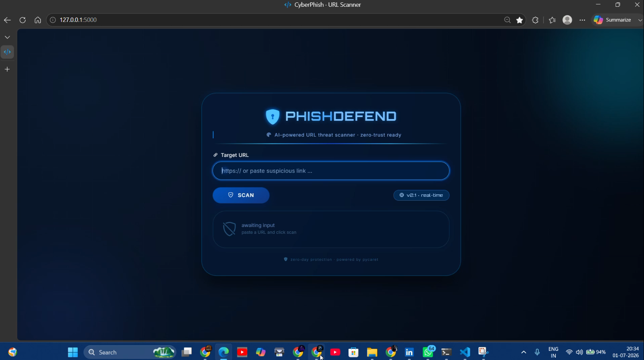The width and height of the screenshot is (644, 360).
Task: Click the PhishDefend shield logo
Action: click(273, 117)
